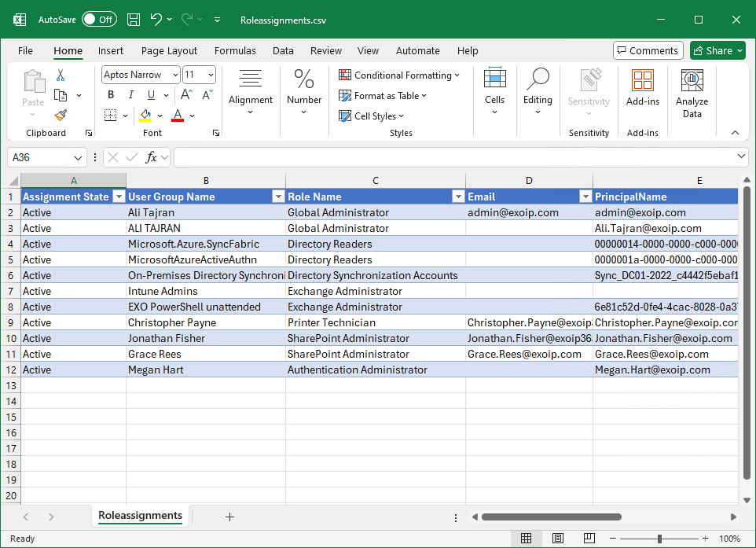Click the Cut scissors icon
The image size is (756, 548).
tap(61, 75)
